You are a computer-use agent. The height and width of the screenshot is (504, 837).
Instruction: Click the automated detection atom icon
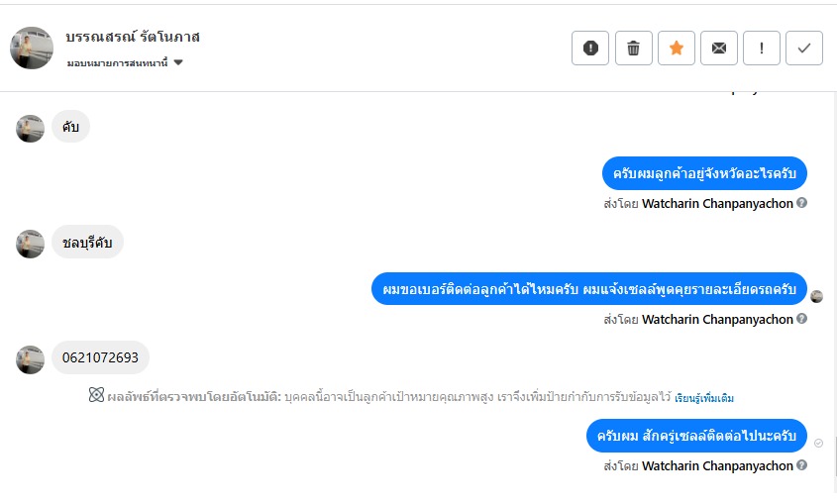pyautogui.click(x=96, y=396)
